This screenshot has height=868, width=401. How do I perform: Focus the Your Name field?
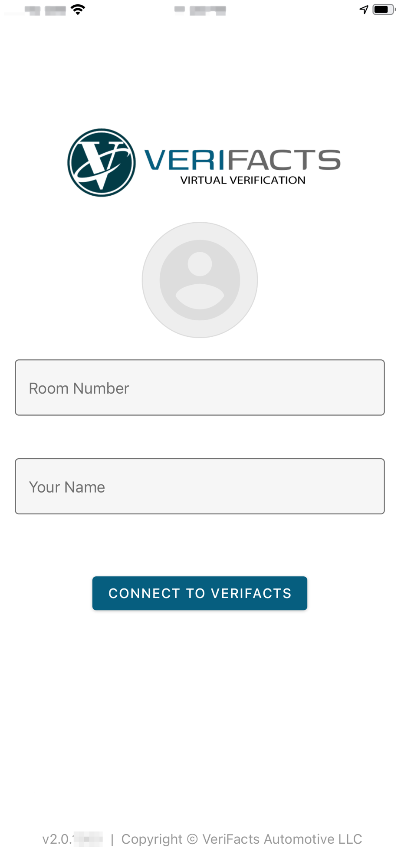(200, 487)
